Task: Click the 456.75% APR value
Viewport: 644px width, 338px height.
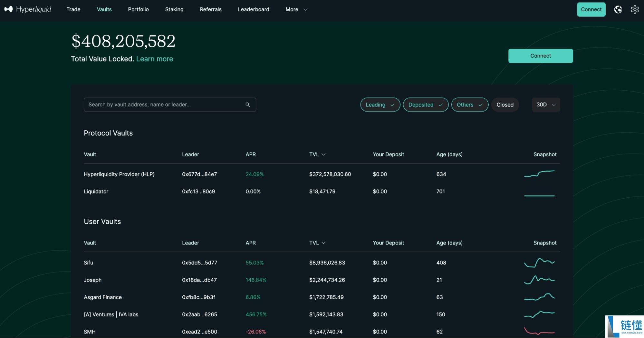Action: [x=256, y=314]
